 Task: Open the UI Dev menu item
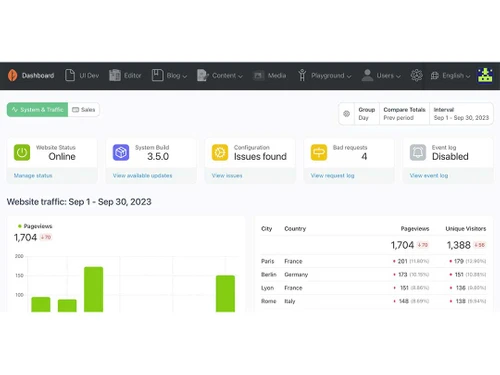[89, 76]
